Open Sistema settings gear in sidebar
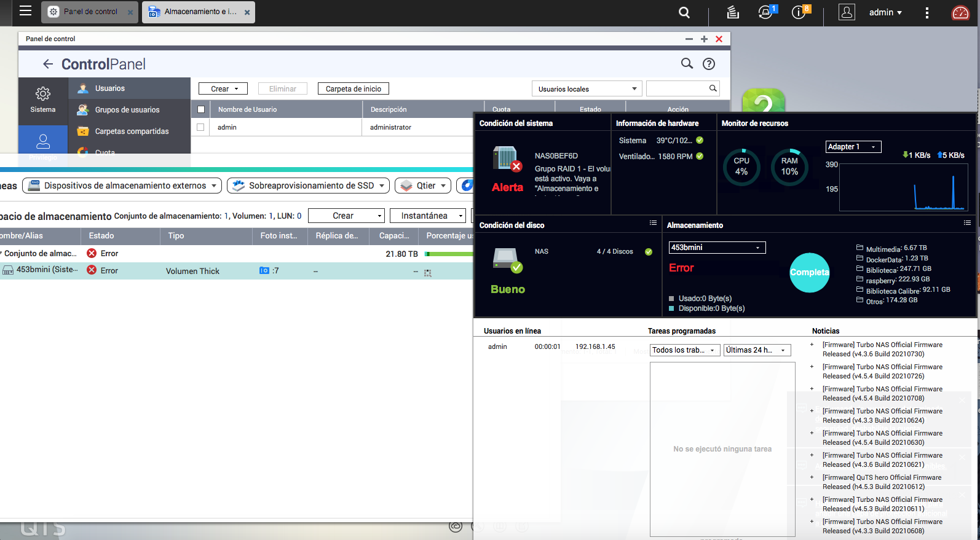980x540 pixels. [x=43, y=100]
